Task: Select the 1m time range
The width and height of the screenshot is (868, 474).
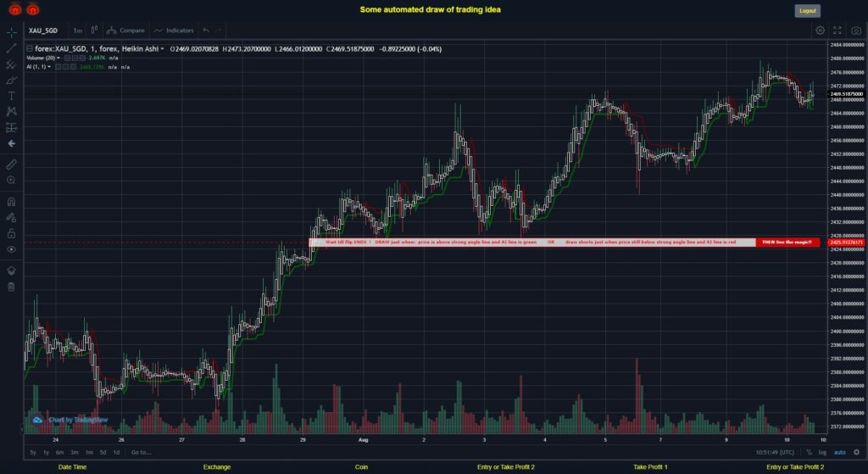Action: coord(89,453)
